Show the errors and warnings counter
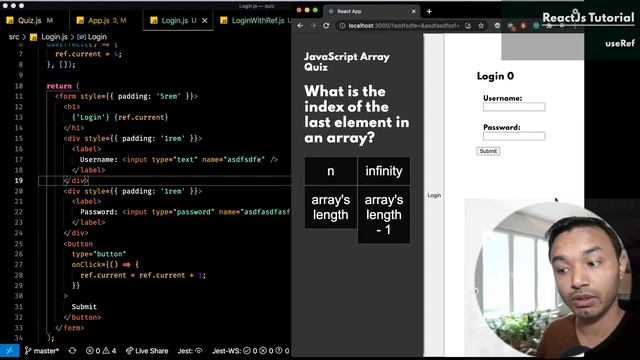This screenshot has height=360, width=640. [x=101, y=351]
